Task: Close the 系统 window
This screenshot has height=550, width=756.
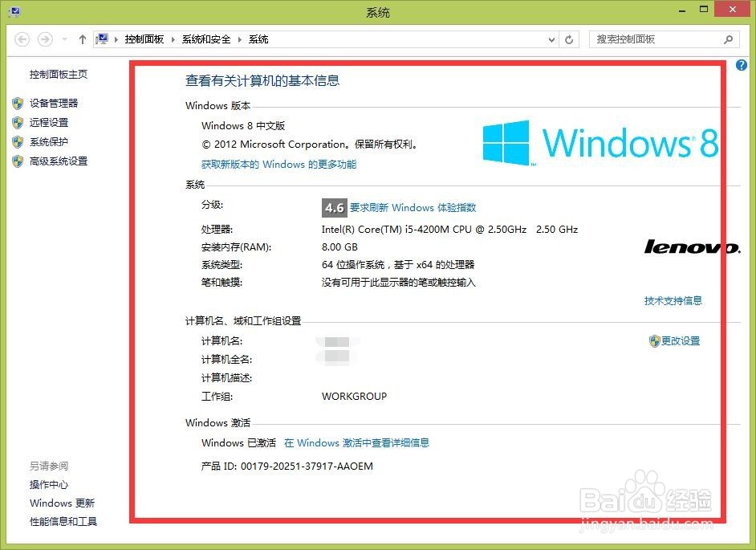Action: pos(733,10)
